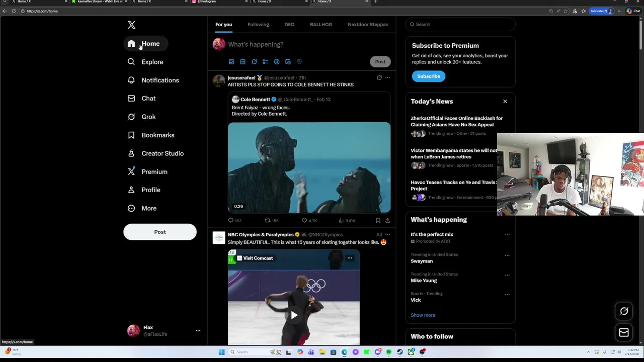Close the Today's News panel
The height and width of the screenshot is (362, 644).
(x=505, y=102)
